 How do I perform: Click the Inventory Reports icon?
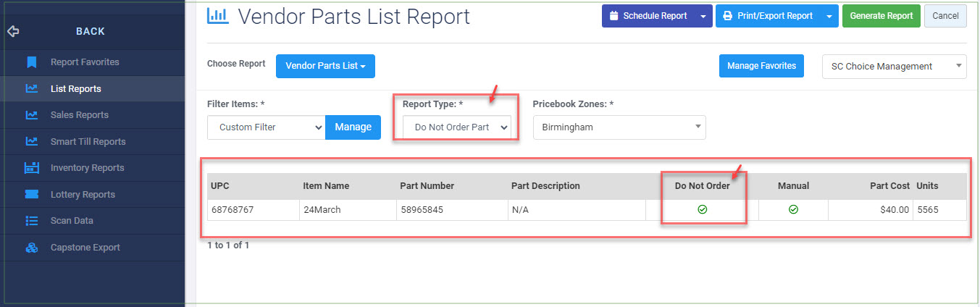pos(32,168)
